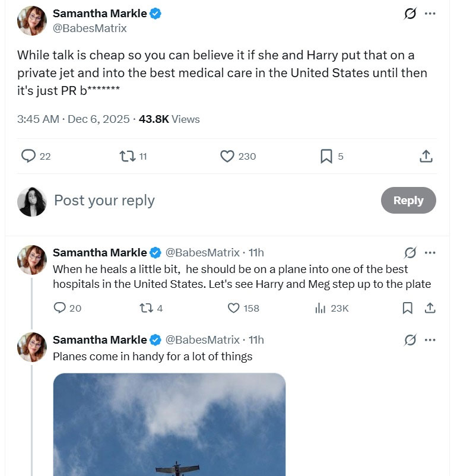Click reply icon showing 22 comments
The width and height of the screenshot is (457, 476).
(28, 156)
